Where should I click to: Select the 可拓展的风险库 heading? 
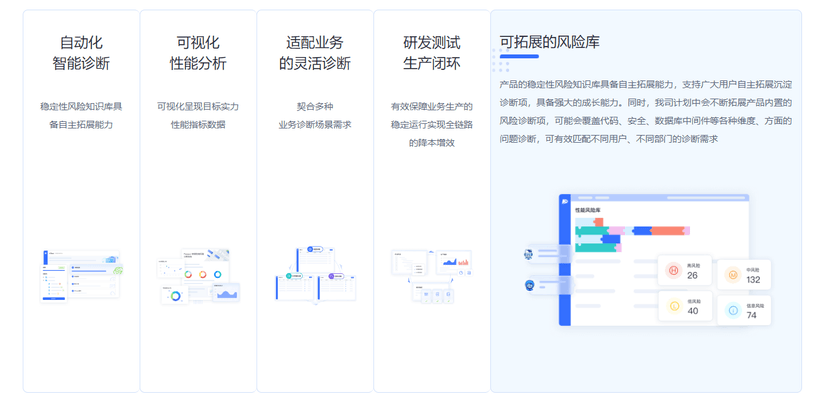pos(550,42)
